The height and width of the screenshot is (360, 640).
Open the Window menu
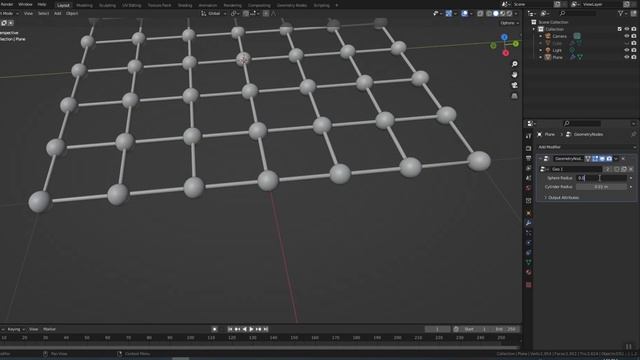click(25, 4)
